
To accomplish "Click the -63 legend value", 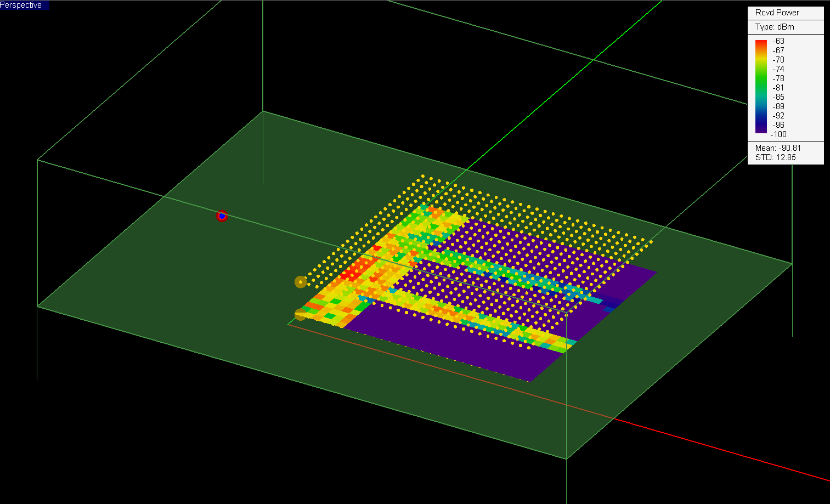I will (x=778, y=41).
